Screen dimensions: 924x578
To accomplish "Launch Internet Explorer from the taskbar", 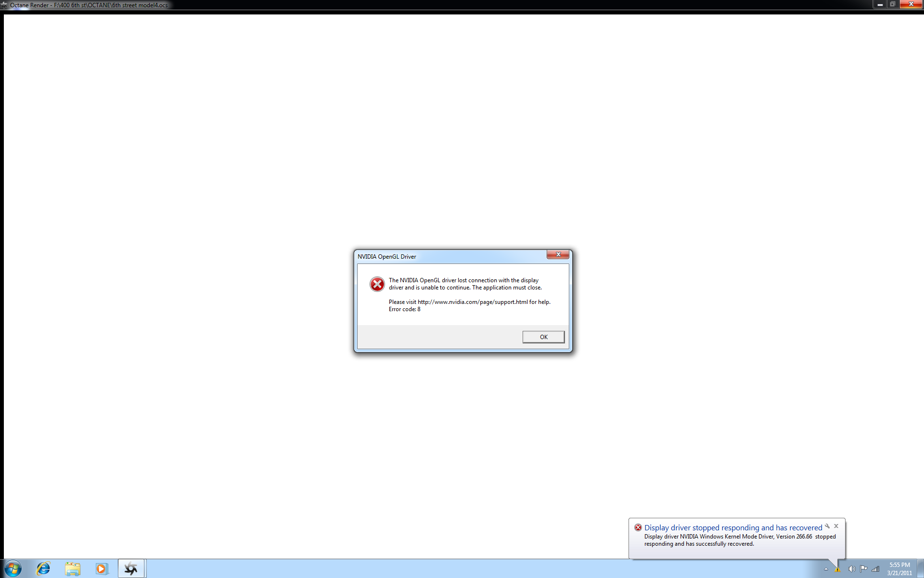I will 43,569.
